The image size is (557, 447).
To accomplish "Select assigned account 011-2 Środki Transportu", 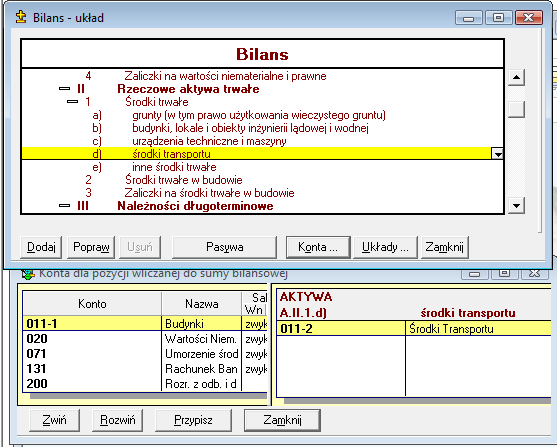I will [x=414, y=328].
